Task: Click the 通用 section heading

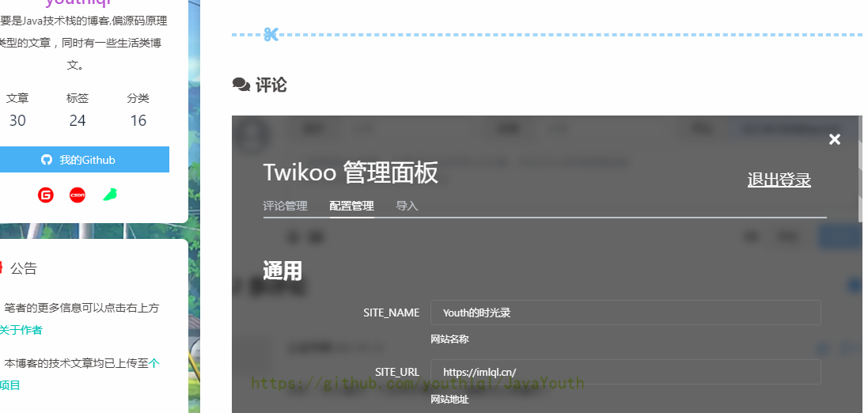Action: [x=282, y=271]
